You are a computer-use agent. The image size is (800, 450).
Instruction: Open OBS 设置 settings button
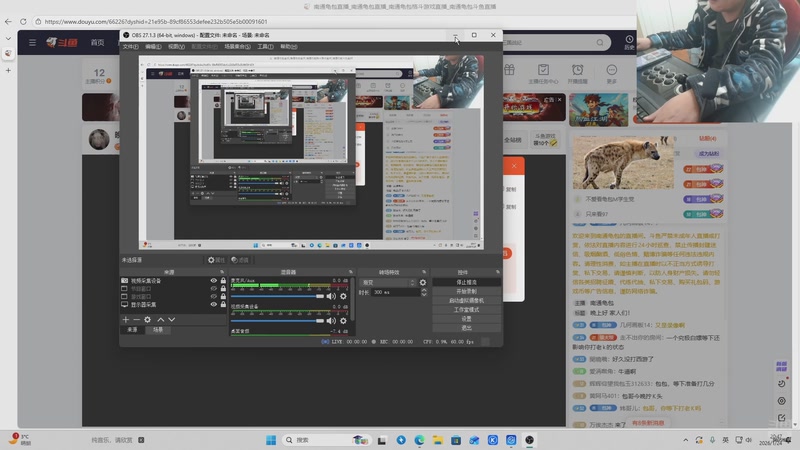[x=466, y=319]
